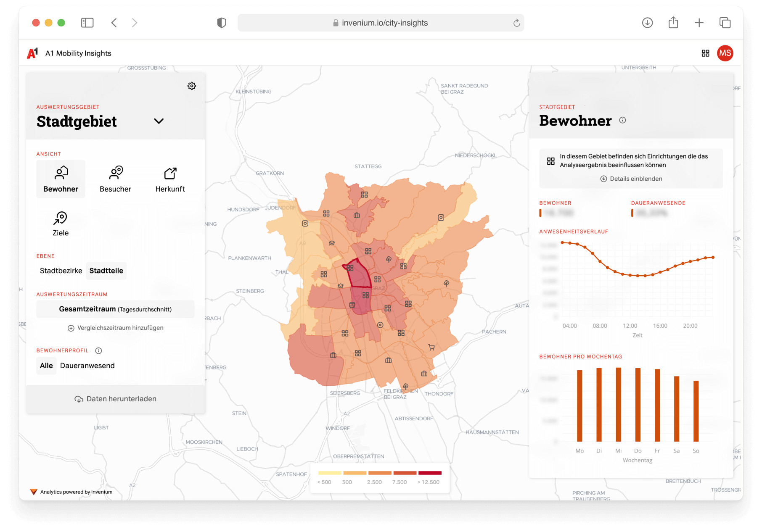
Task: Set level to Stadtteile
Action: click(x=106, y=271)
